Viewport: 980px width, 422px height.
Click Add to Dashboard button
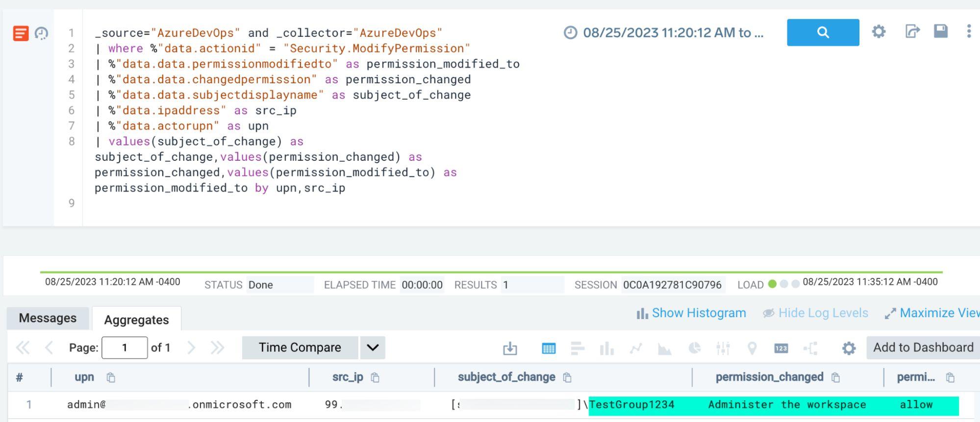pos(923,348)
